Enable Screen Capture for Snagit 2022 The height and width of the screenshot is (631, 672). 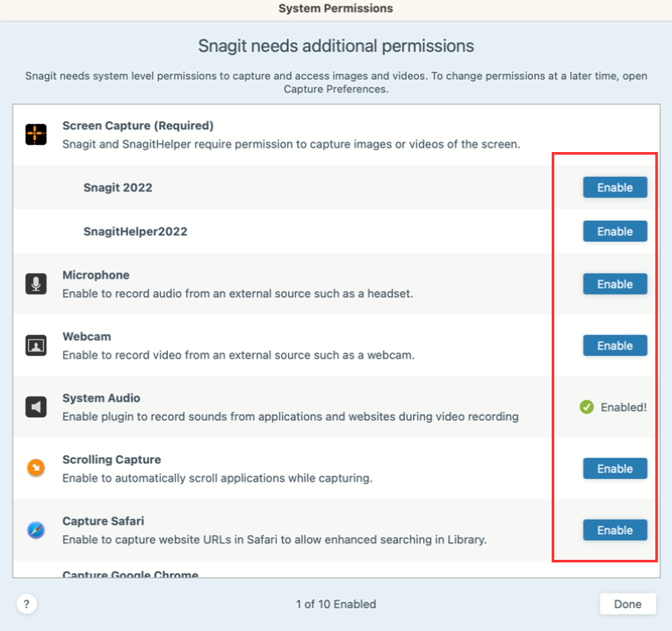point(615,187)
